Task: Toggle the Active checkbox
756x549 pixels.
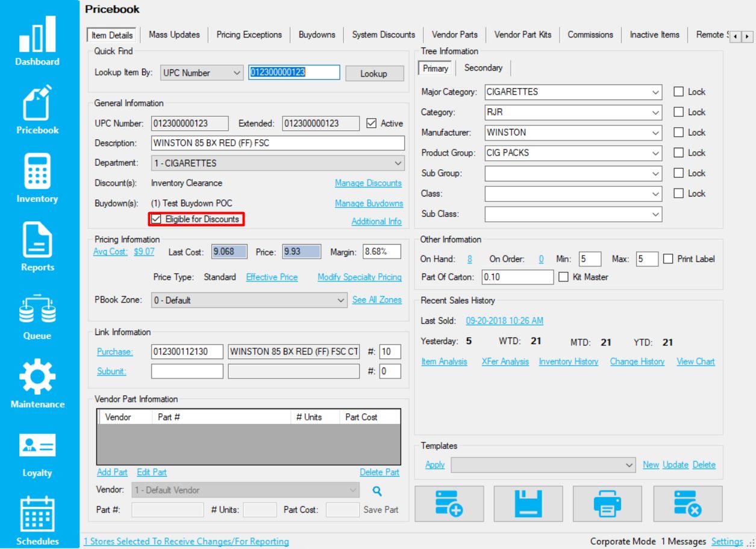Action: click(x=372, y=123)
